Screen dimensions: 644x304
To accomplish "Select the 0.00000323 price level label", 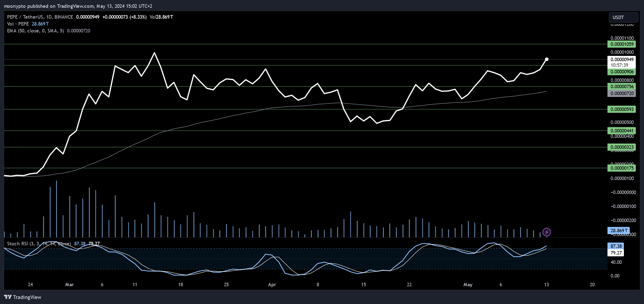I will pos(622,147).
